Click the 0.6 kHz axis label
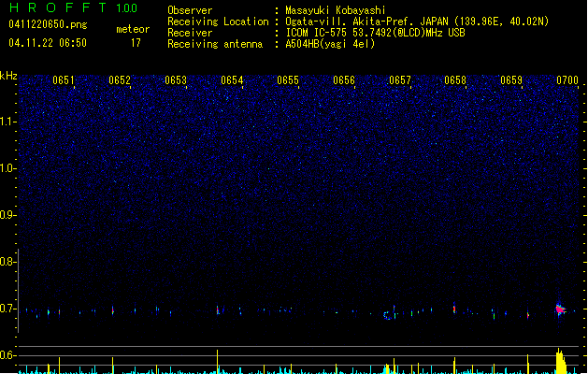 pyautogui.click(x=7, y=355)
